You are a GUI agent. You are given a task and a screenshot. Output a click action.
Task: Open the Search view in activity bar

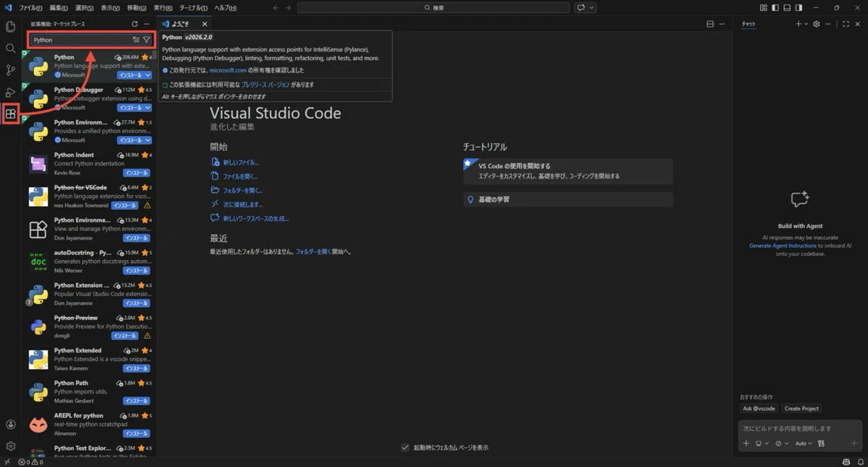click(x=10, y=49)
